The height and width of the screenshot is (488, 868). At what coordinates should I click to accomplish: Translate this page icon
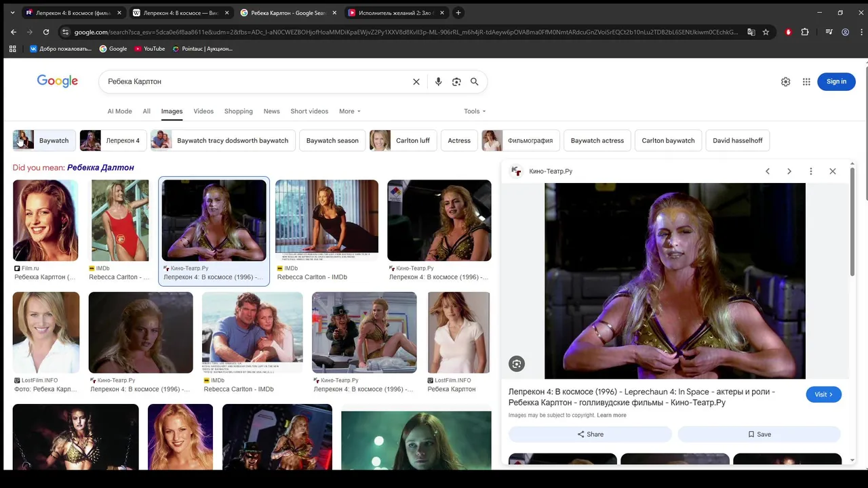click(751, 32)
